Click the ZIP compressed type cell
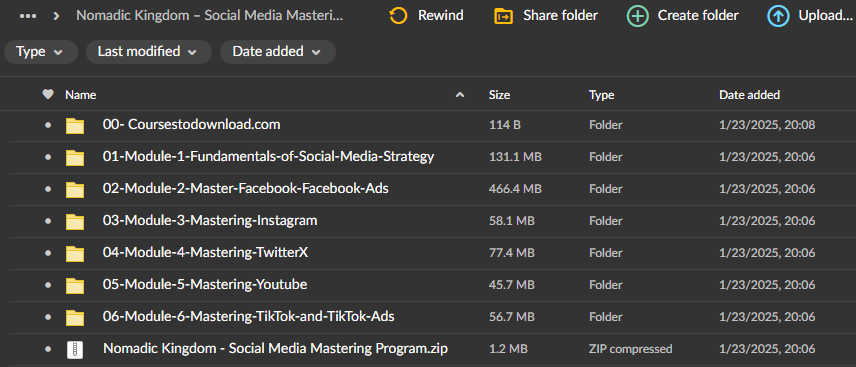The height and width of the screenshot is (367, 856). click(x=631, y=349)
